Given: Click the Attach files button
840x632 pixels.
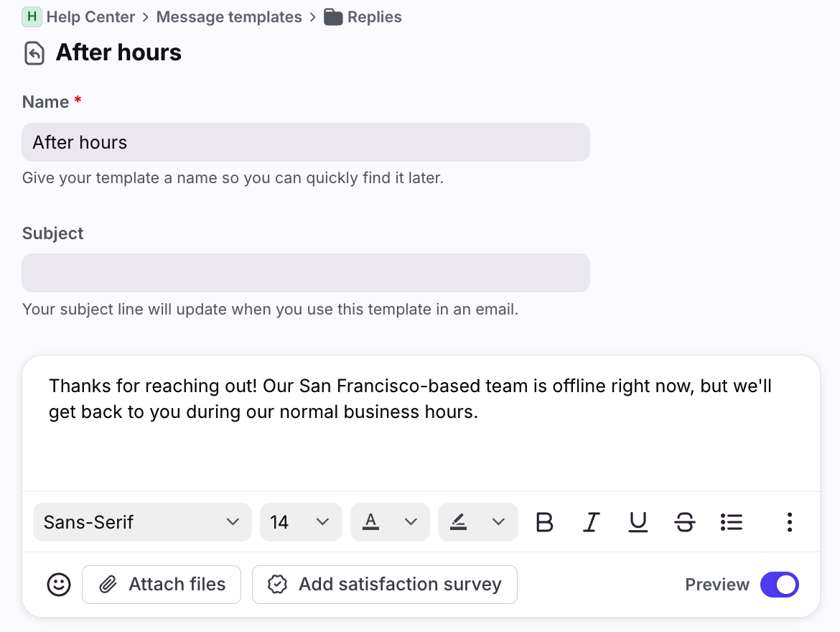Looking at the screenshot, I should [162, 585].
